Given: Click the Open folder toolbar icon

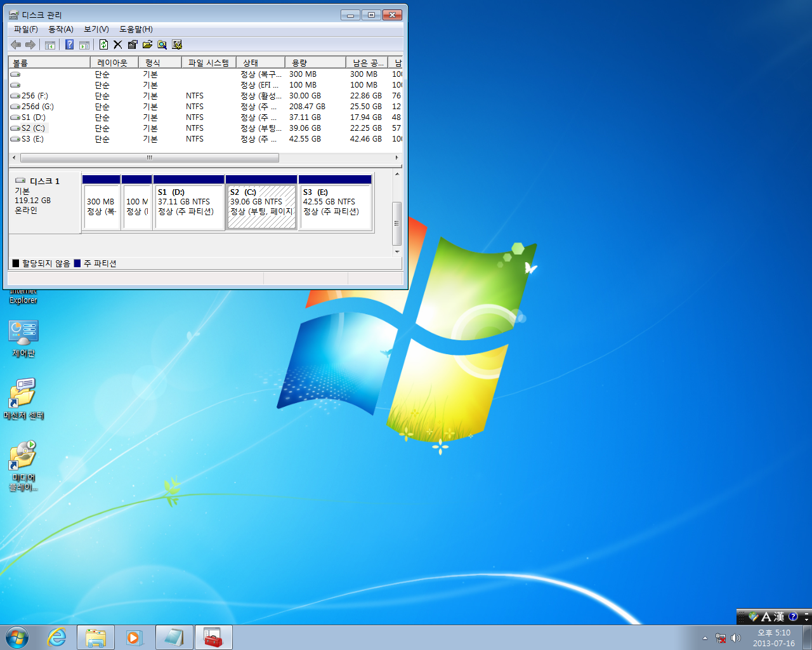Looking at the screenshot, I should tap(147, 44).
